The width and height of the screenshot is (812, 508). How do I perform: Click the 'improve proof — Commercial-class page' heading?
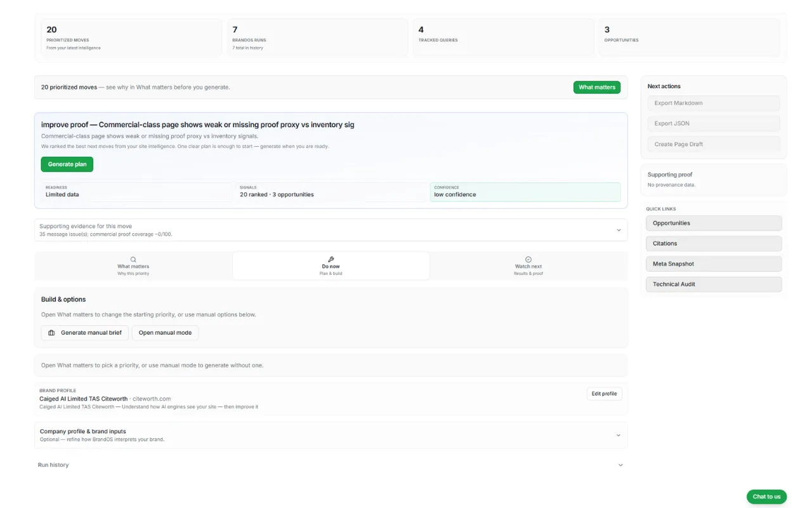coord(198,125)
